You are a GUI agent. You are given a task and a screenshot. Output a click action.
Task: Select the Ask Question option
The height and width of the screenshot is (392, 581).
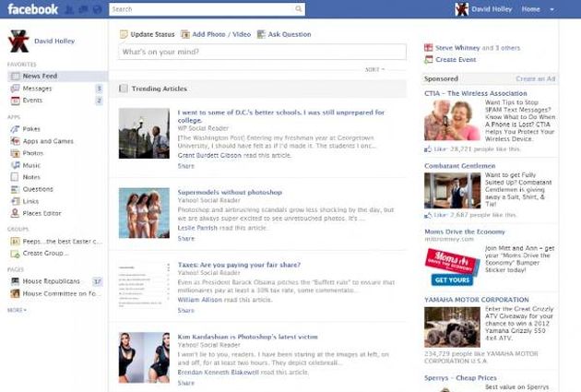(x=284, y=34)
